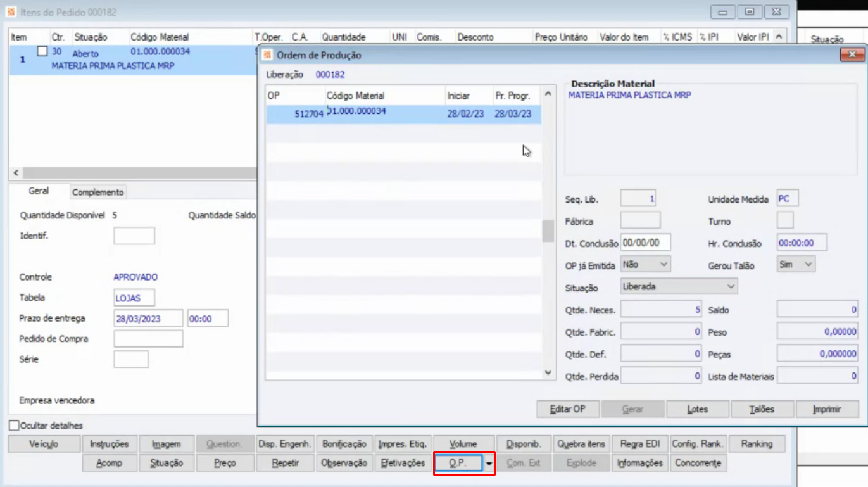Click the Imprimir button
Image resolution: width=868 pixels, height=487 pixels.
point(827,409)
